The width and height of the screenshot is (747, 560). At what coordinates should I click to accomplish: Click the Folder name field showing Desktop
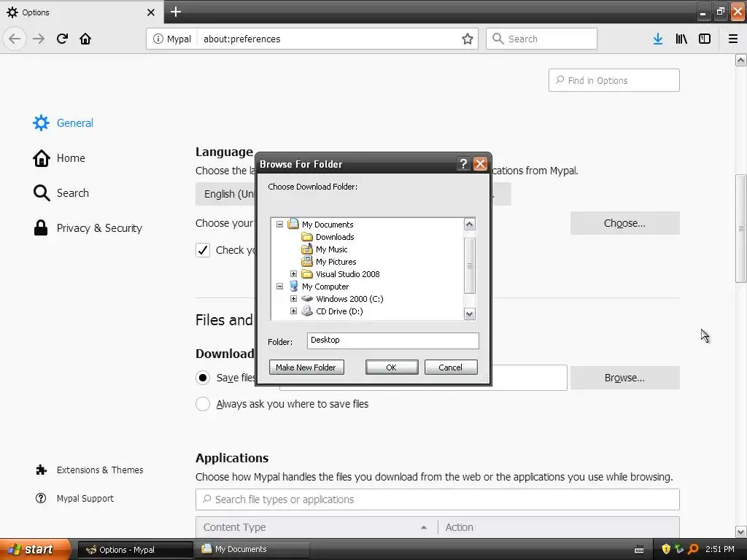[x=392, y=341]
